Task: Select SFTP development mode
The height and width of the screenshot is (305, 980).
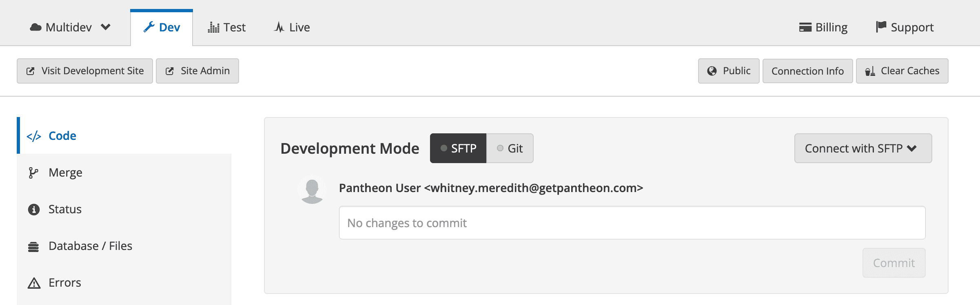Action: point(458,148)
